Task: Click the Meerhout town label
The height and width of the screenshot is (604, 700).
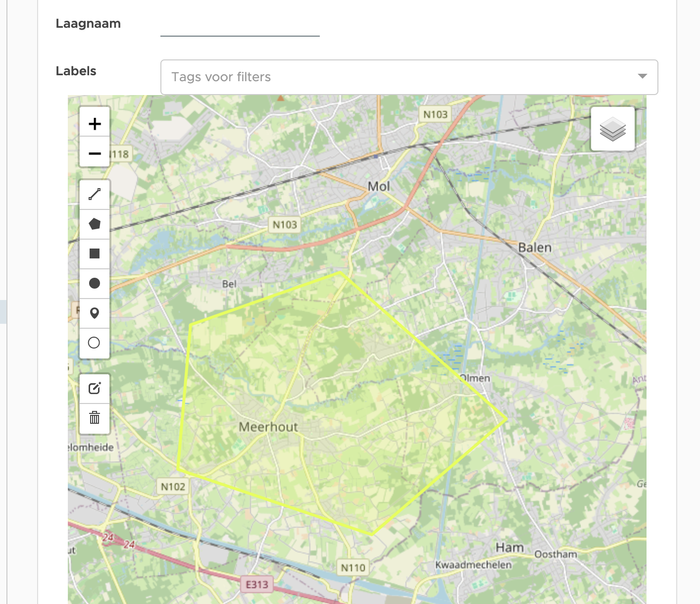Action: click(x=268, y=427)
